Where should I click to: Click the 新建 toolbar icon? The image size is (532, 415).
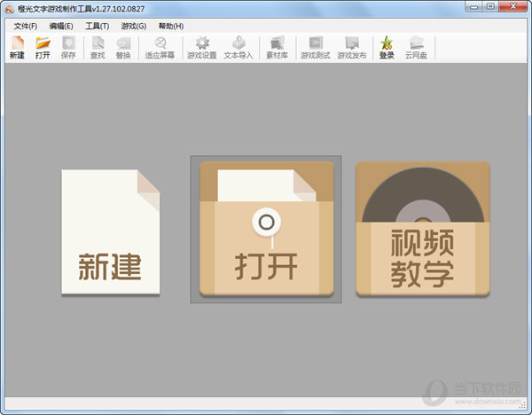tap(17, 48)
